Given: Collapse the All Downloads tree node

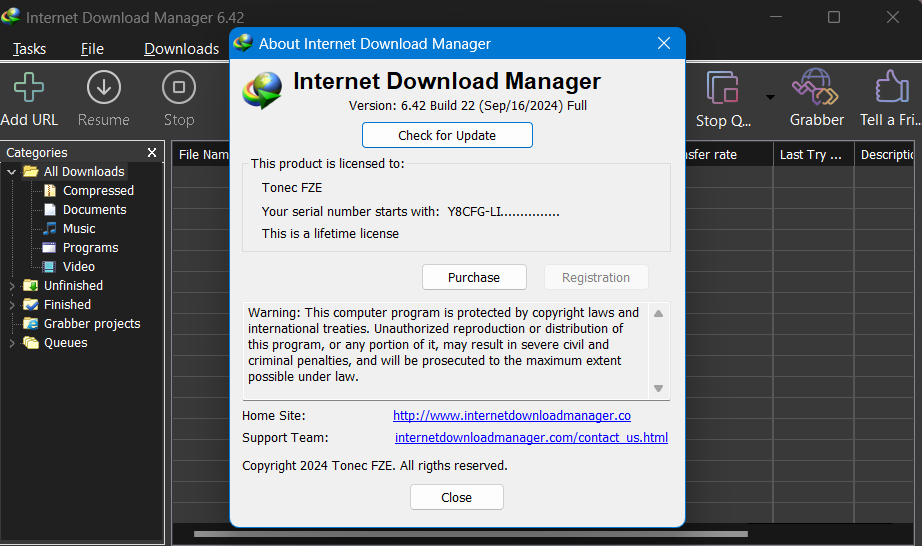Looking at the screenshot, I should click(11, 172).
